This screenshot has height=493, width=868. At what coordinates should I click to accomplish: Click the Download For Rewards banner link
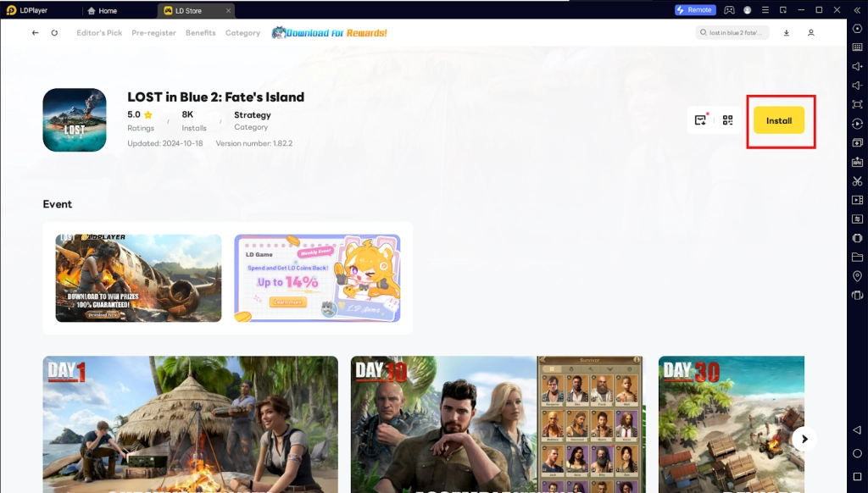pyautogui.click(x=330, y=33)
